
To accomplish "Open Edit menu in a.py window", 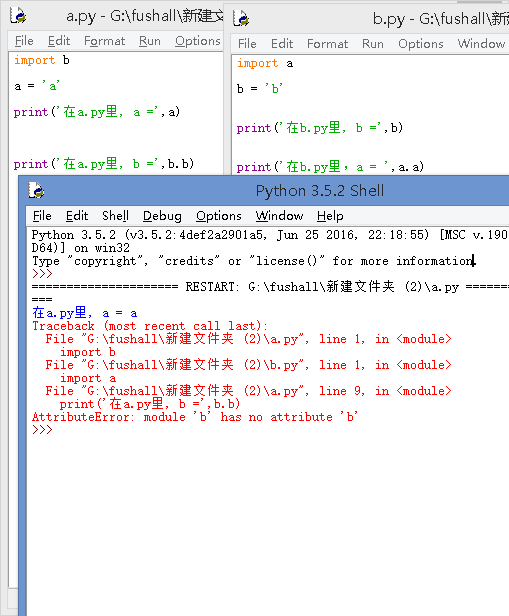I will tap(59, 41).
